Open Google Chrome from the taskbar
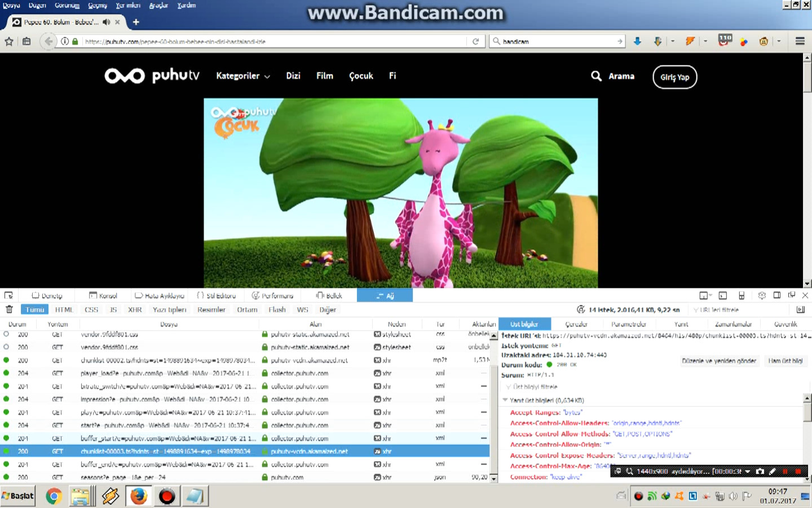812x508 pixels. pos(54,496)
